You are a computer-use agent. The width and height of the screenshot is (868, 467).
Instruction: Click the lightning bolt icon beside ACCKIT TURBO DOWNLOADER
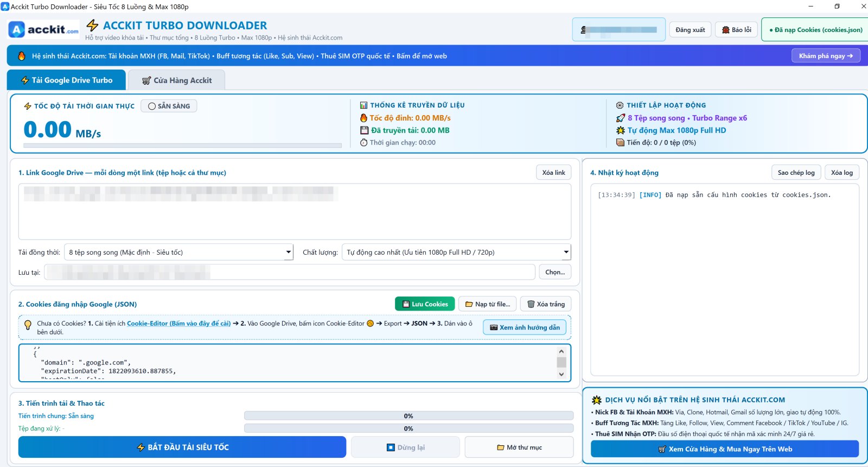tap(93, 26)
